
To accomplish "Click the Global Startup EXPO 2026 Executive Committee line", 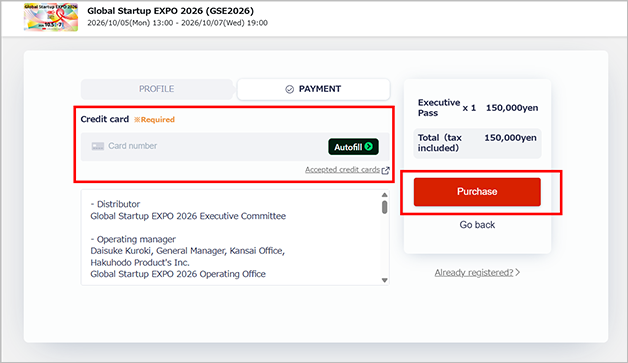I will 188,216.
